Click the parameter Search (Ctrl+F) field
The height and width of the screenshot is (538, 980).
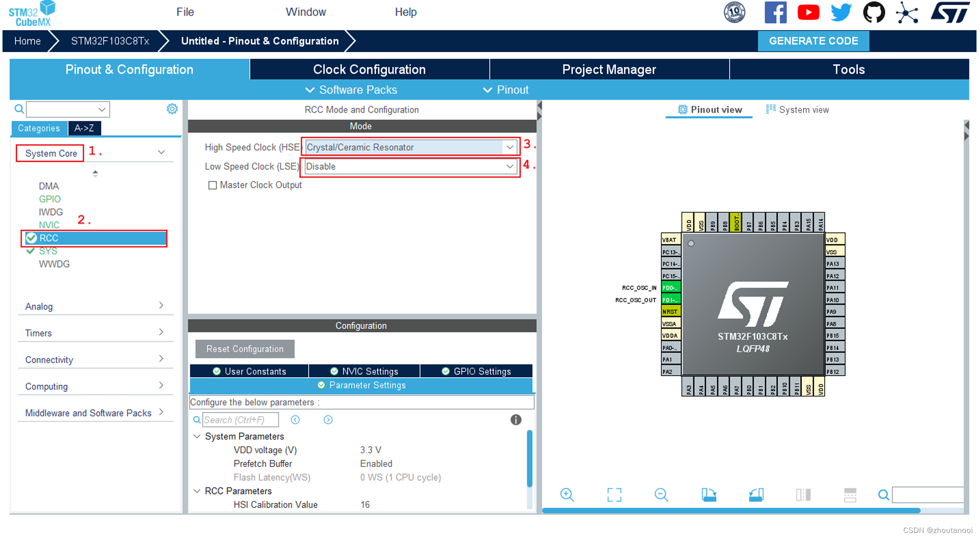coord(240,420)
